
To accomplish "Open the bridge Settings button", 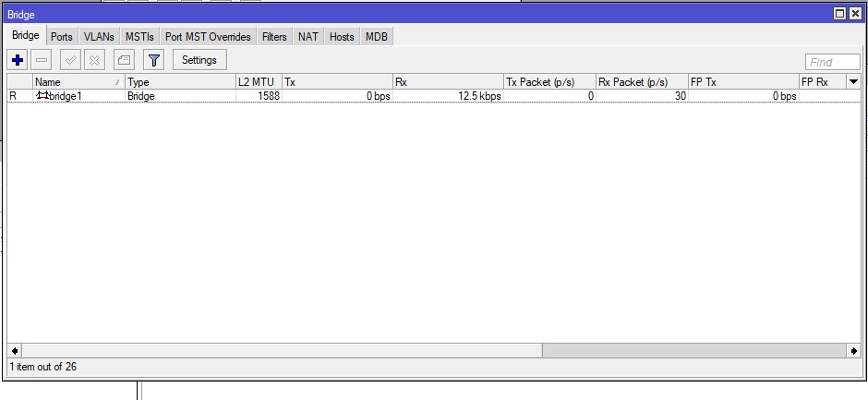I will click(x=199, y=60).
